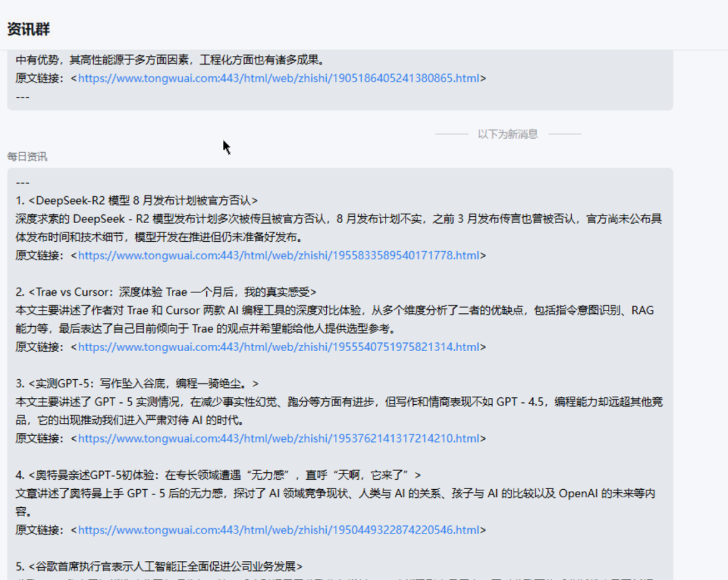Click the summary starting '本文主要讲述了作者对 Trae 和 Cursor'
Viewport: 728px width, 580px height.
coord(335,319)
